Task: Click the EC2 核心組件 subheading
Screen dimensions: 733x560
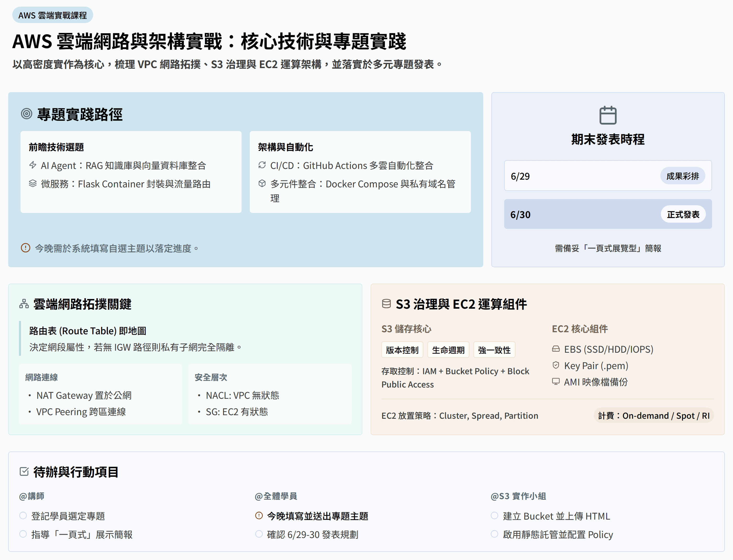Action: point(580,329)
